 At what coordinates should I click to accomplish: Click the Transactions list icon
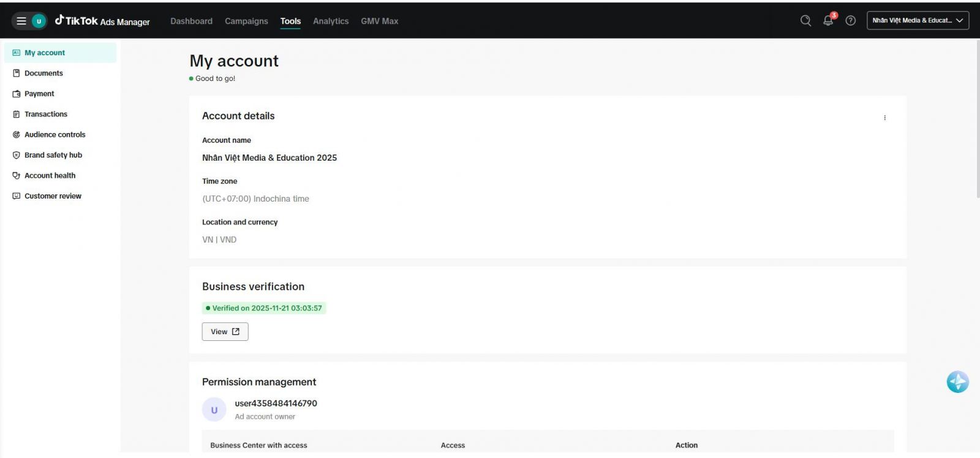[17, 114]
